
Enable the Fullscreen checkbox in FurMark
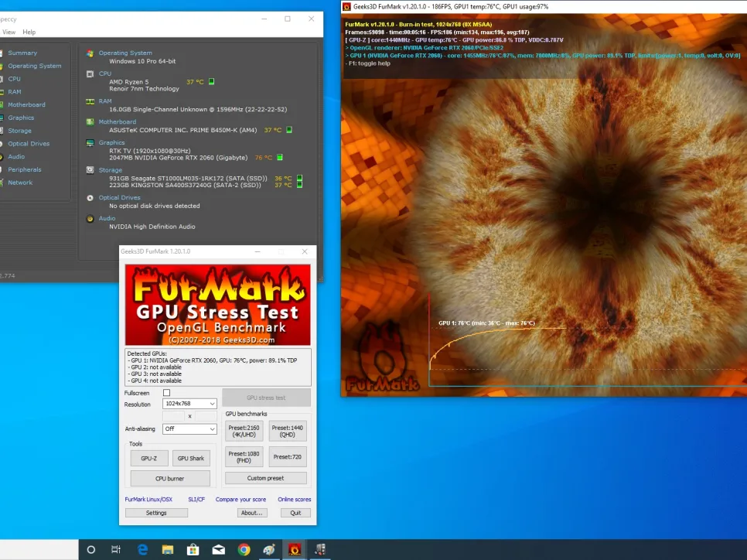click(x=167, y=393)
